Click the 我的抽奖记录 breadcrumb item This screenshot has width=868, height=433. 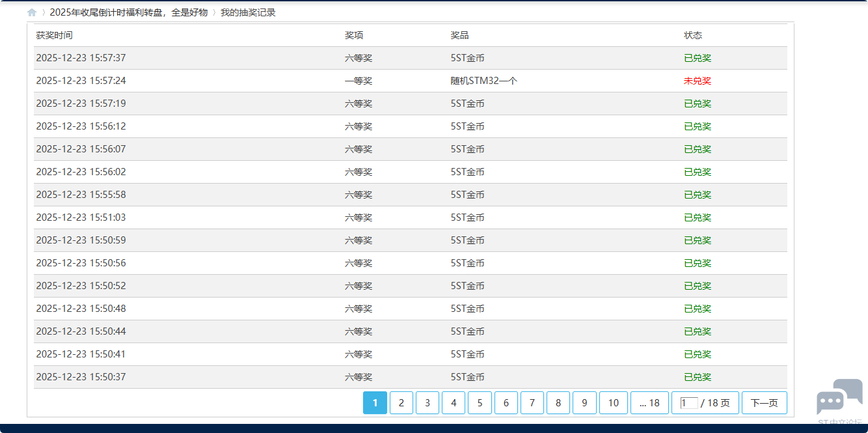point(249,12)
